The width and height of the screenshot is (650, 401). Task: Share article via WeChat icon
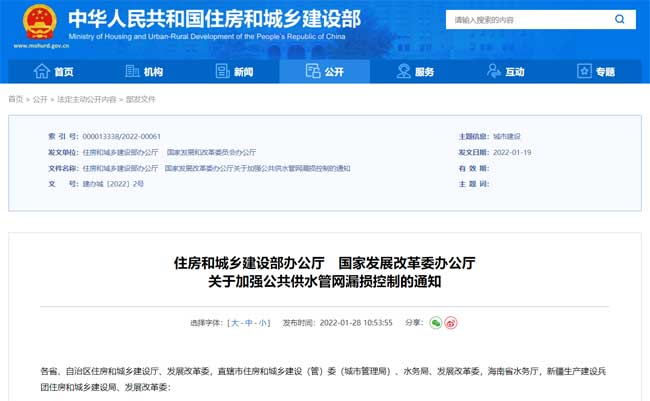coord(435,323)
